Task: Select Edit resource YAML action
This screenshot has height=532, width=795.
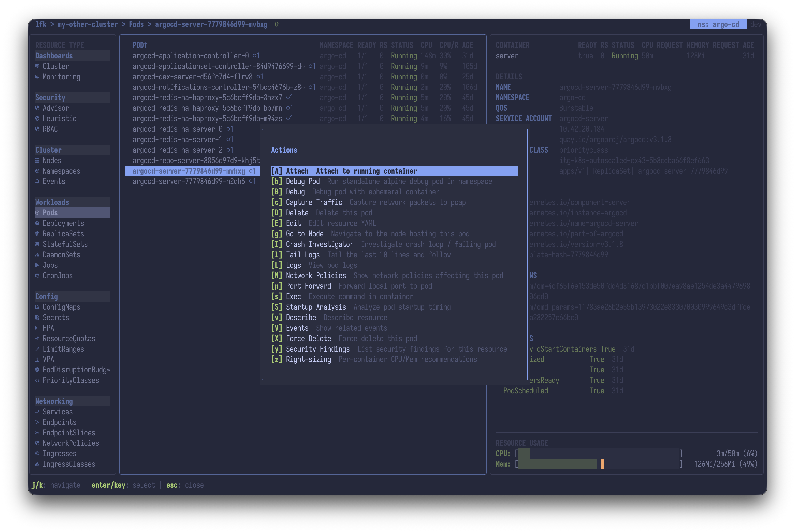Action: tap(395, 223)
